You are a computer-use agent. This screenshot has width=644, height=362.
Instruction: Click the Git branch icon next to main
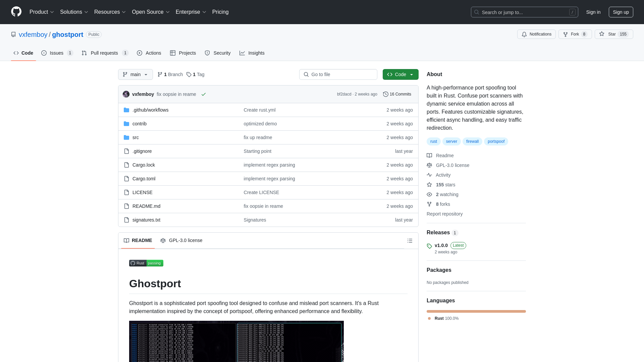(x=125, y=74)
